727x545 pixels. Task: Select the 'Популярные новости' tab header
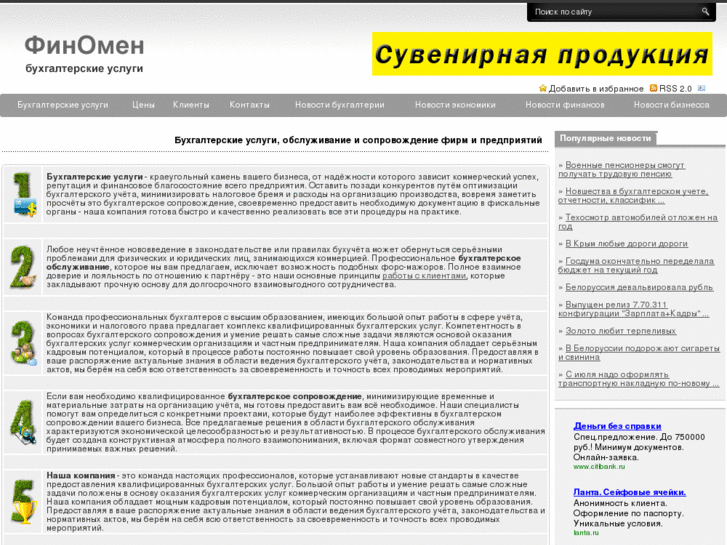point(606,138)
